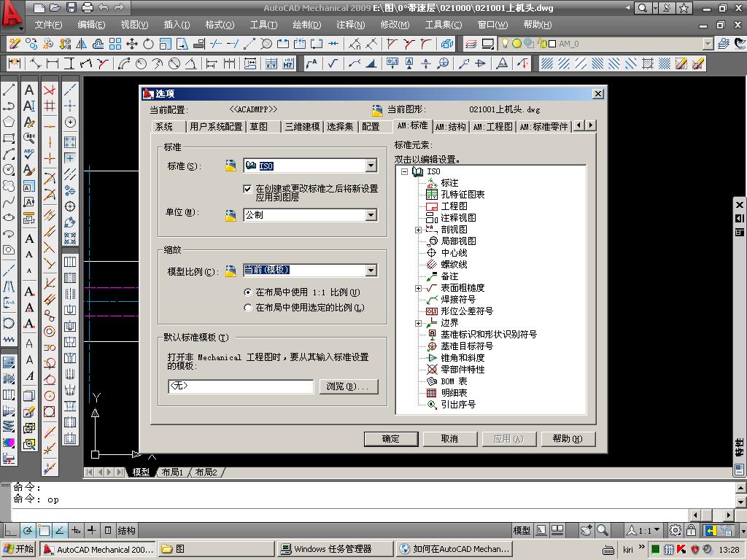747x560 pixels.
Task: Click the tab scroll right arrow
Action: point(591,125)
